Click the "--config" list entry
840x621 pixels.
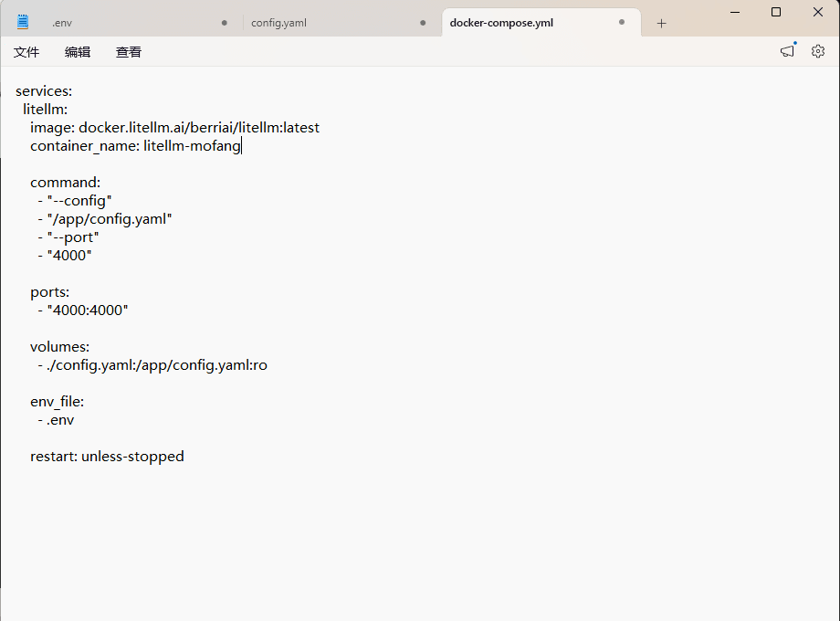click(75, 200)
